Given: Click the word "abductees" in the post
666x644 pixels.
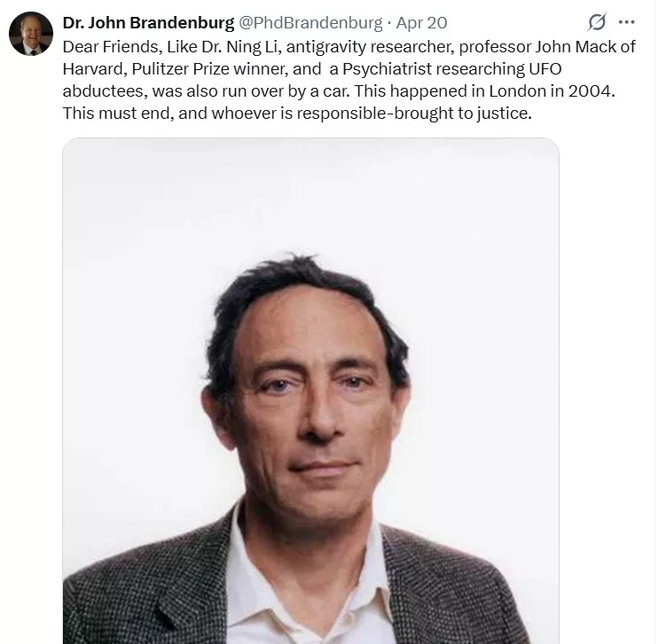Looking at the screenshot, I should point(100,92).
